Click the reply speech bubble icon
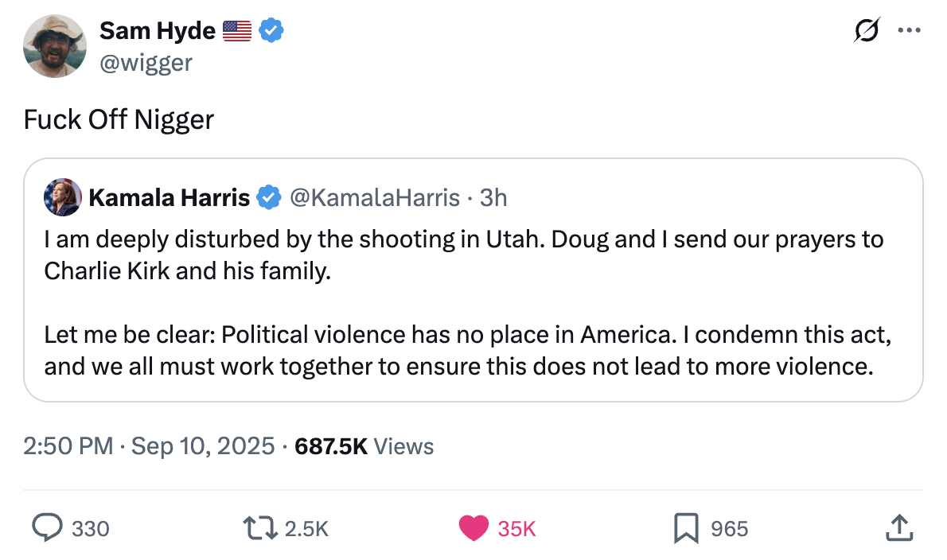Image resolution: width=947 pixels, height=560 pixels. pos(47,528)
